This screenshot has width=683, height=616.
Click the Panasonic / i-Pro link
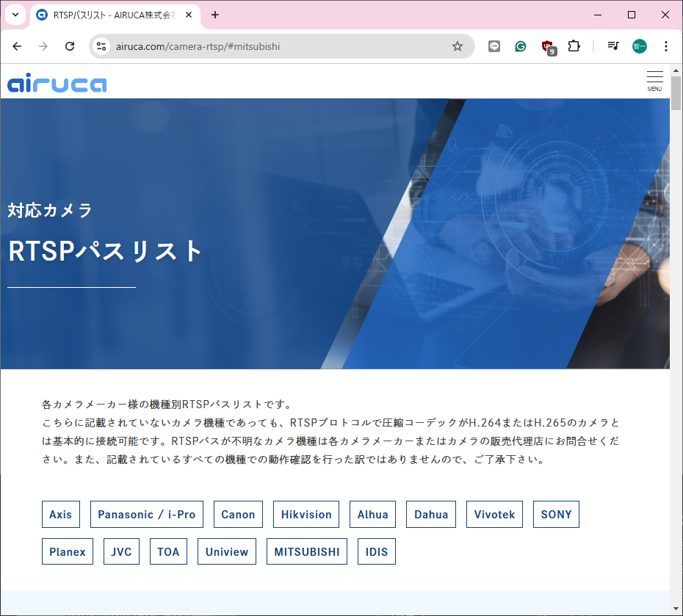point(147,515)
